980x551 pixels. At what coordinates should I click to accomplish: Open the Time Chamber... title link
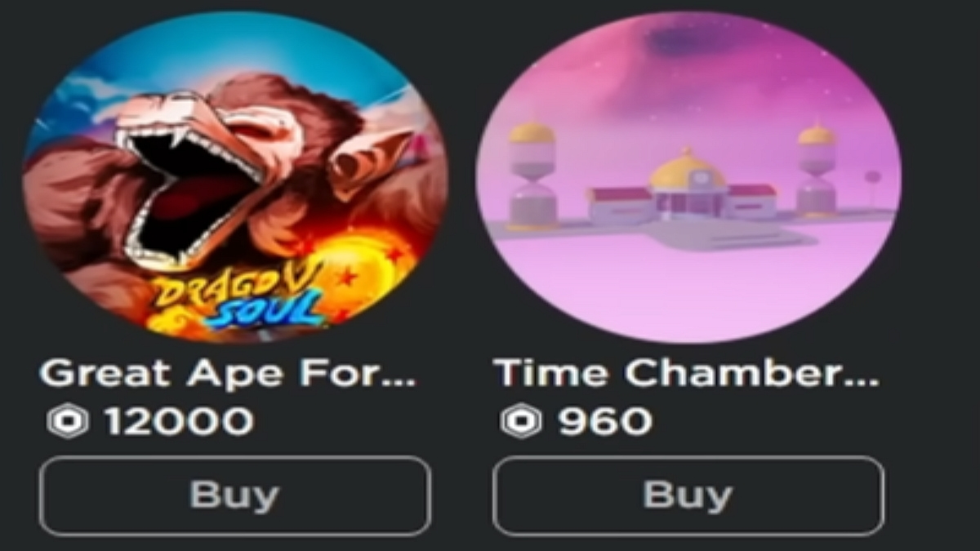coord(687,373)
